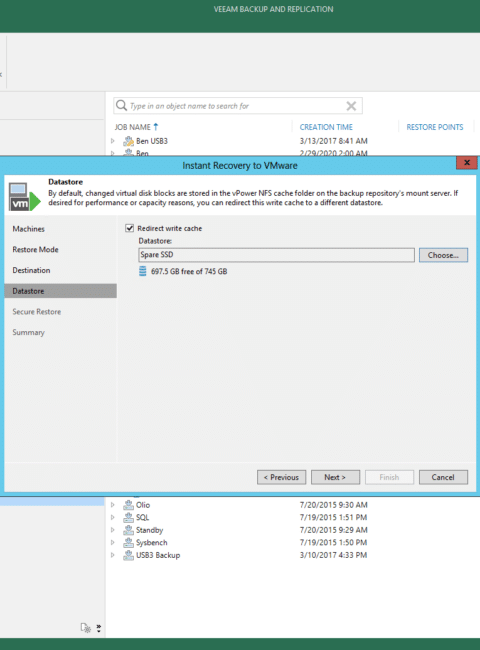Expand the USB3 Backup job

(112, 555)
